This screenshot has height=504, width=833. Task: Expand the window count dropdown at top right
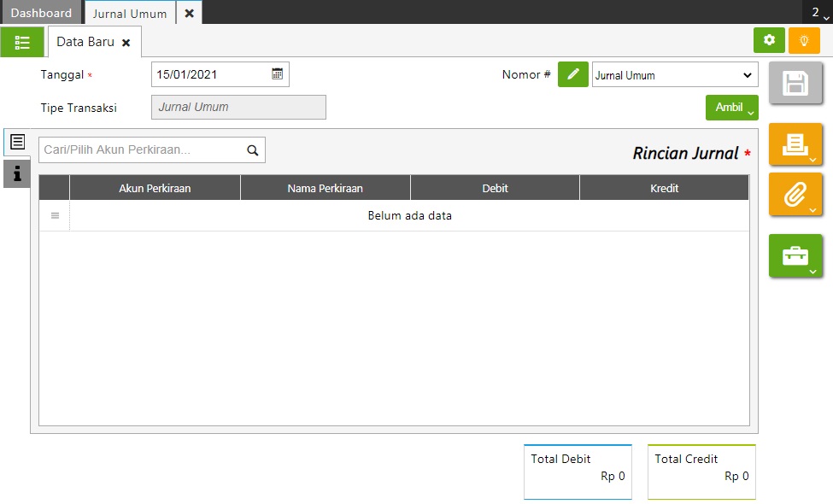click(x=817, y=12)
